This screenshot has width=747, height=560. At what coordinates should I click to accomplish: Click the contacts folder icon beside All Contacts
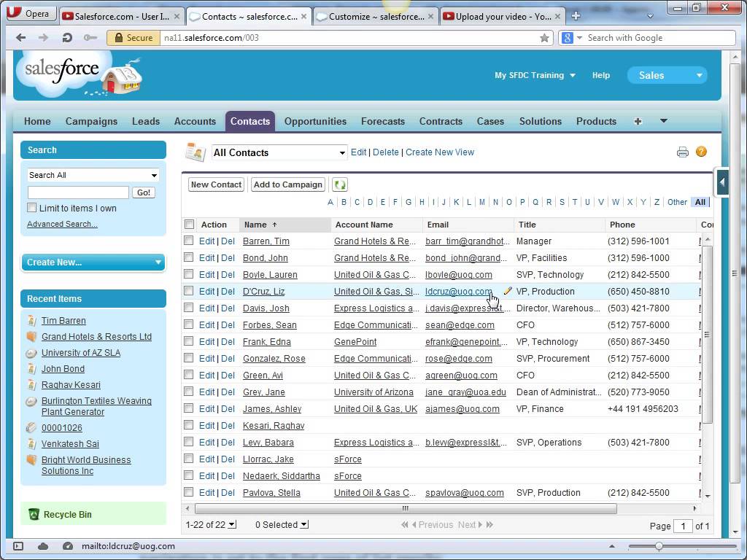pyautogui.click(x=196, y=152)
